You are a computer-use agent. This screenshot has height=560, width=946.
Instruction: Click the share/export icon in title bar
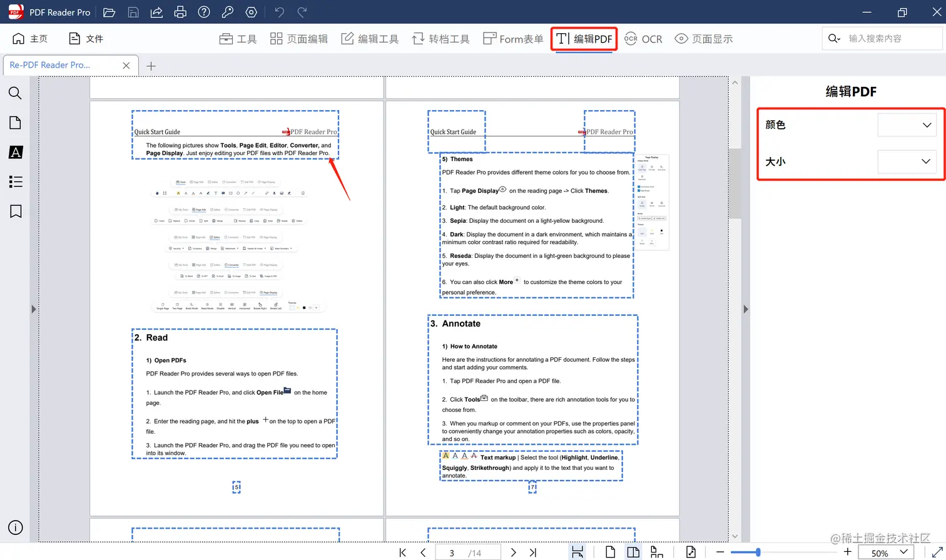(156, 12)
